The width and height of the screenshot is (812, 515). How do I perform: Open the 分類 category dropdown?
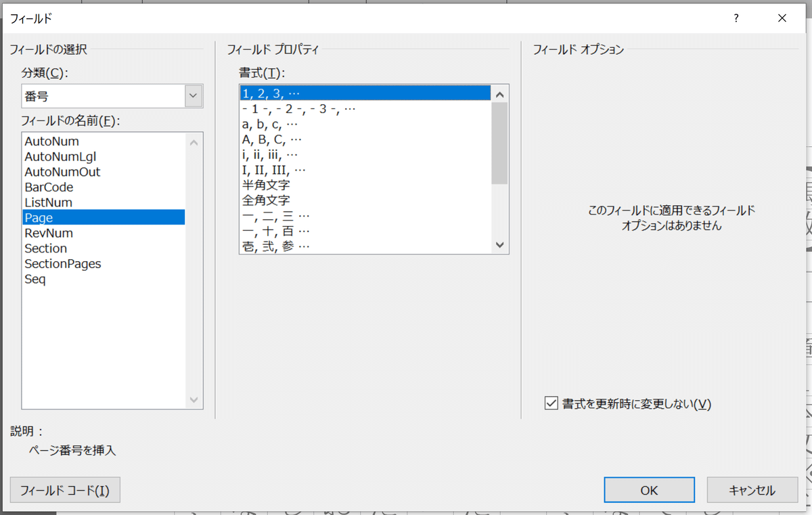[194, 96]
